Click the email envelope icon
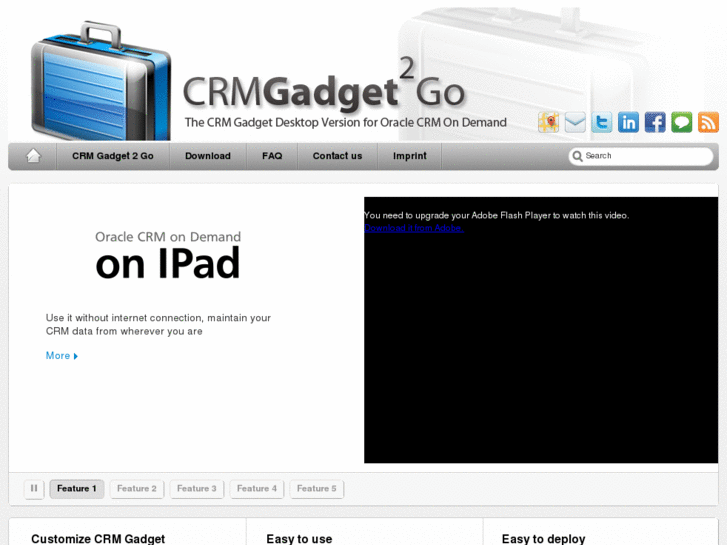Screen dimensions: 727x545 pyautogui.click(x=575, y=122)
